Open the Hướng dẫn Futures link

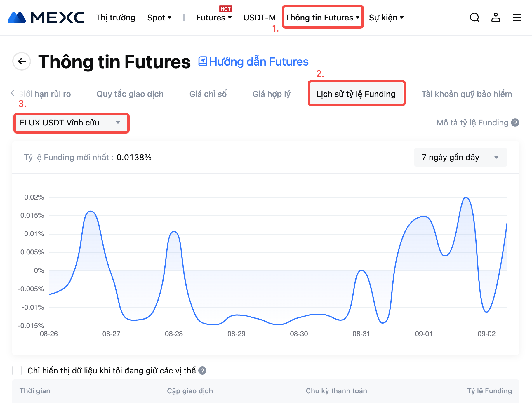pyautogui.click(x=253, y=62)
